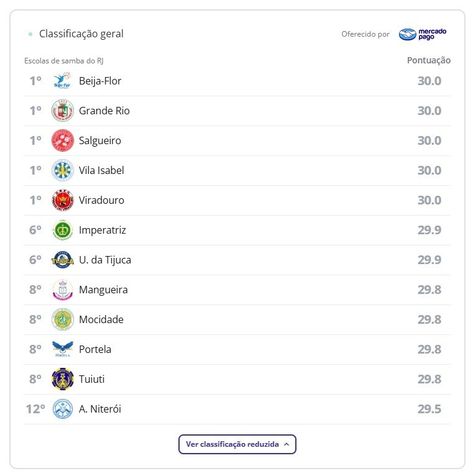
Task: Select the Unidos da Tijuca logo
Action: pos(62,260)
